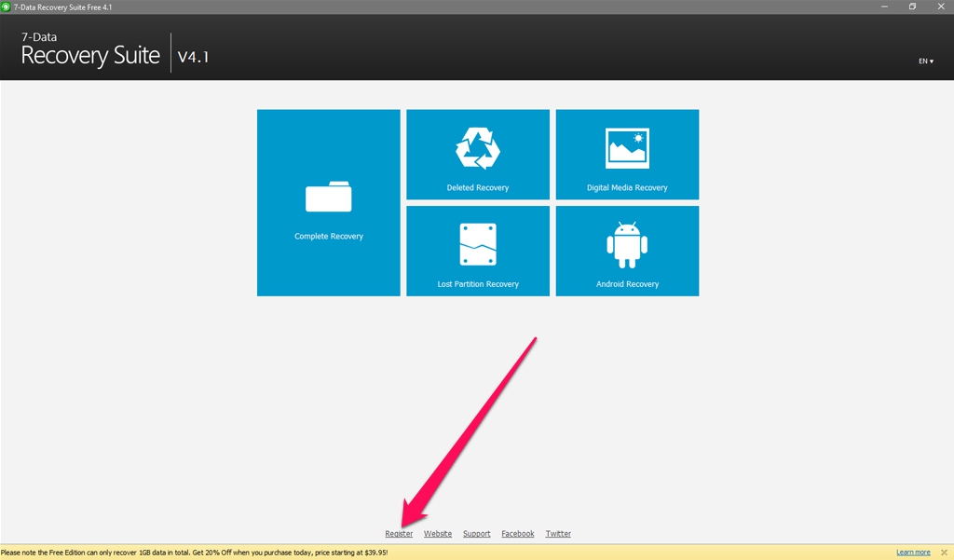Minimize the 7-Data Recovery Suite window

884,7
